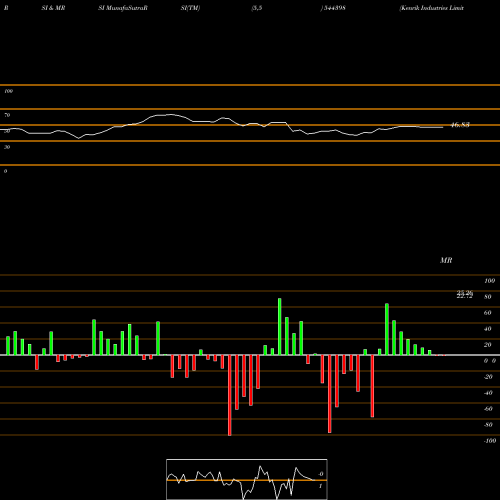Image resolution: width=500 pixels, height=500 pixels.
Task: Click the tallest green MR bar near 80
Action: click(x=279, y=326)
